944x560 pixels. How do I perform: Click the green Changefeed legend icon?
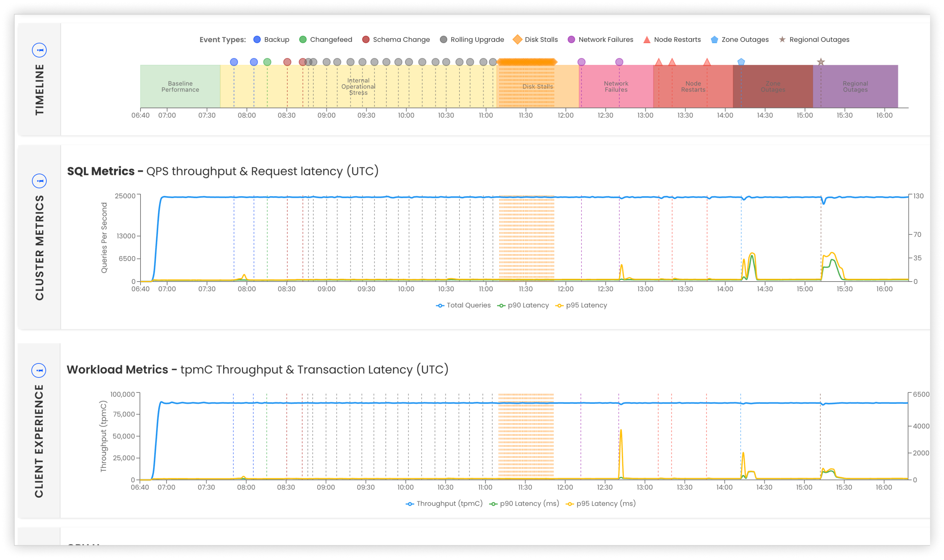click(302, 39)
